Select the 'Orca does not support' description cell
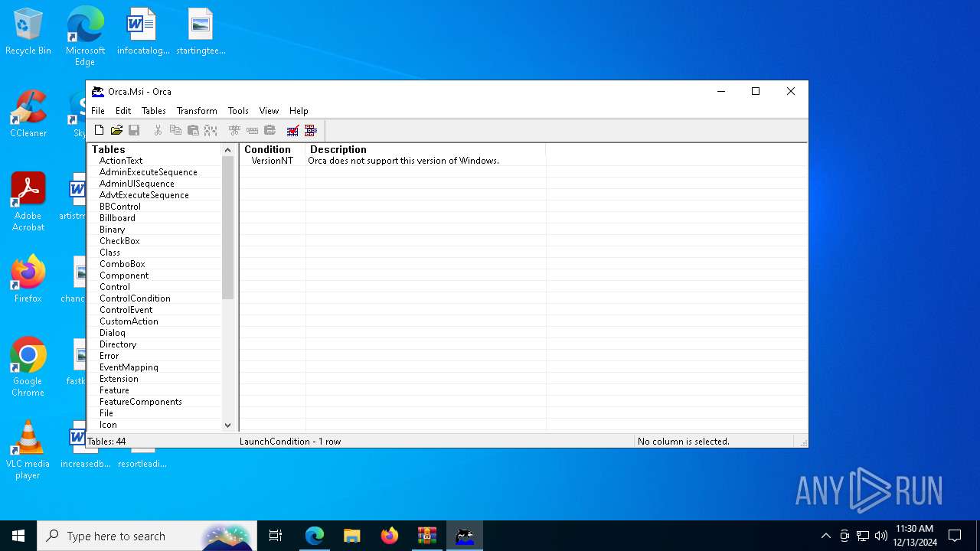The width and height of the screenshot is (980, 551). click(403, 161)
